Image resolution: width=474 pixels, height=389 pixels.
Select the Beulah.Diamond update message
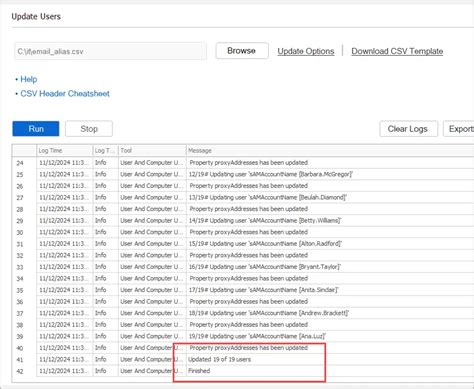point(268,197)
